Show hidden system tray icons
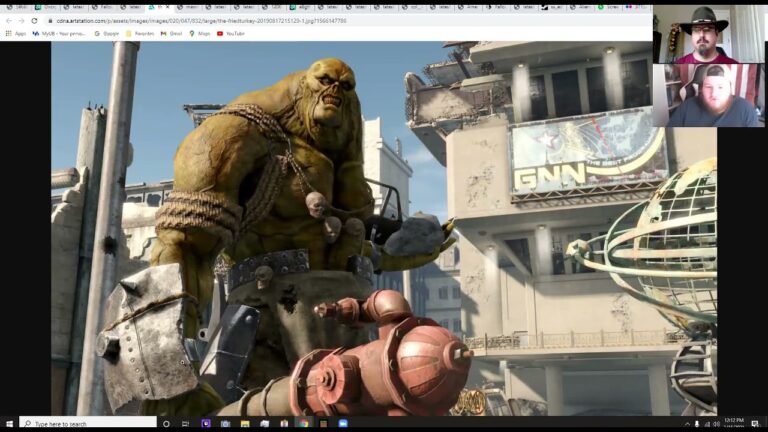The height and width of the screenshot is (432, 768). (687, 424)
